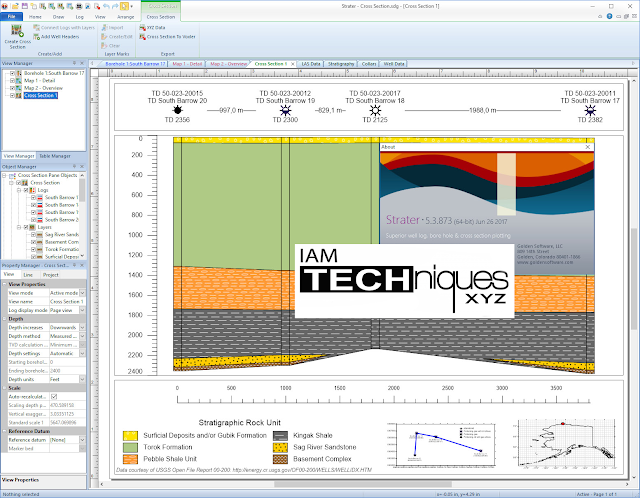The image size is (640, 498).
Task: Pin the View Manager panel
Action: pyautogui.click(x=74, y=63)
